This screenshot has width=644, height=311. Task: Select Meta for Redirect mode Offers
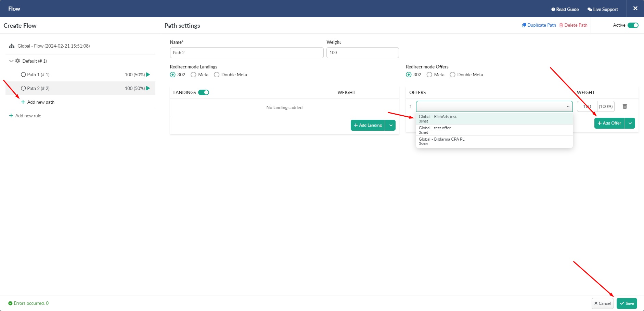(429, 75)
